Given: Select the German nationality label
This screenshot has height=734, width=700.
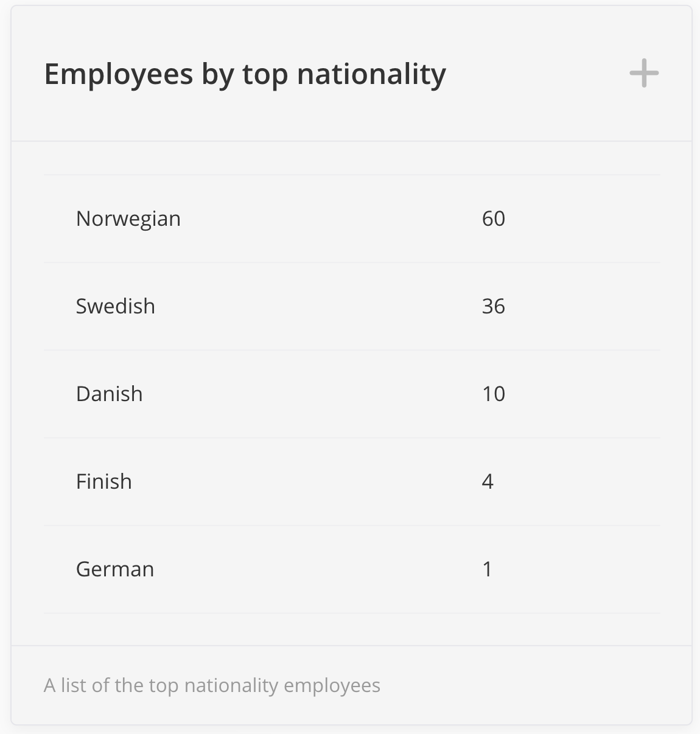Looking at the screenshot, I should [x=114, y=569].
